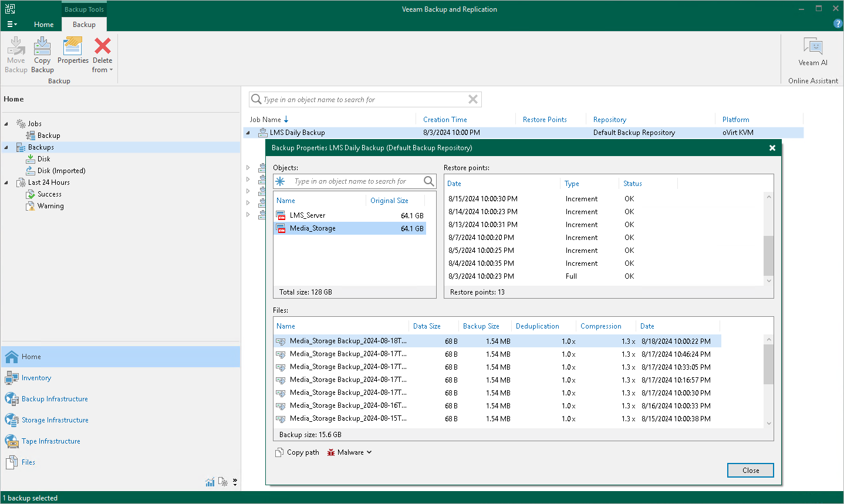Collapse the Jobs tree node

click(x=6, y=124)
